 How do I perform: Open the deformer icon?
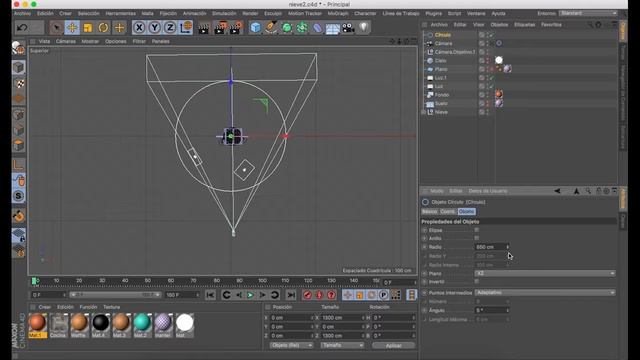pyautogui.click(x=318, y=28)
